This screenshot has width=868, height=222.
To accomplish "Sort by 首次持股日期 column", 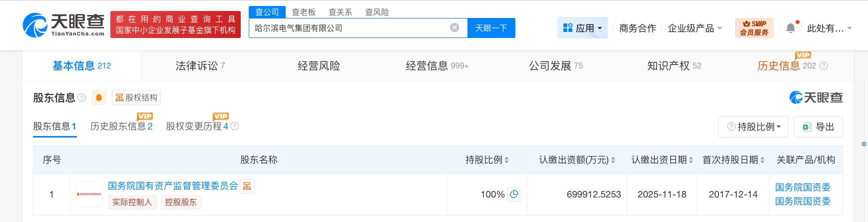I will click(x=762, y=160).
